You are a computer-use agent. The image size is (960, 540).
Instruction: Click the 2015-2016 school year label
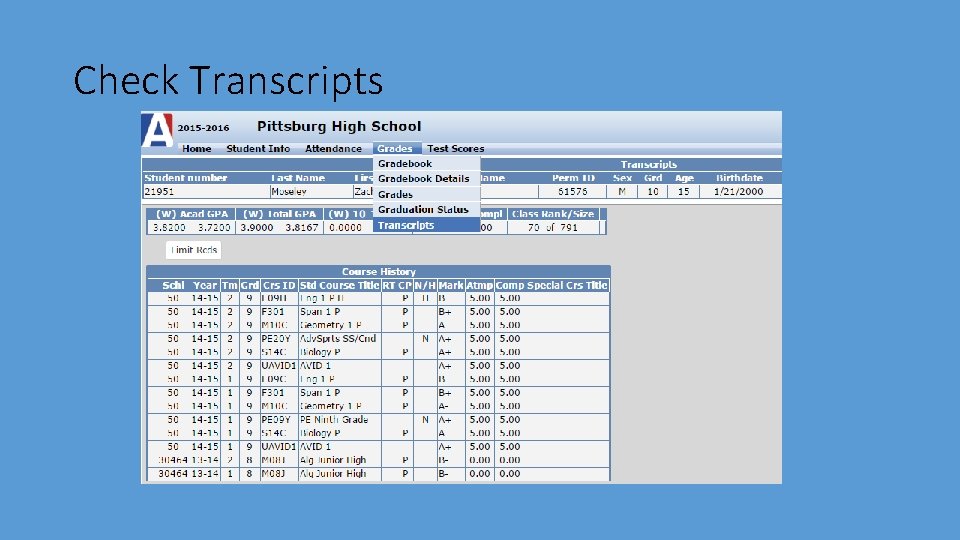tap(203, 128)
